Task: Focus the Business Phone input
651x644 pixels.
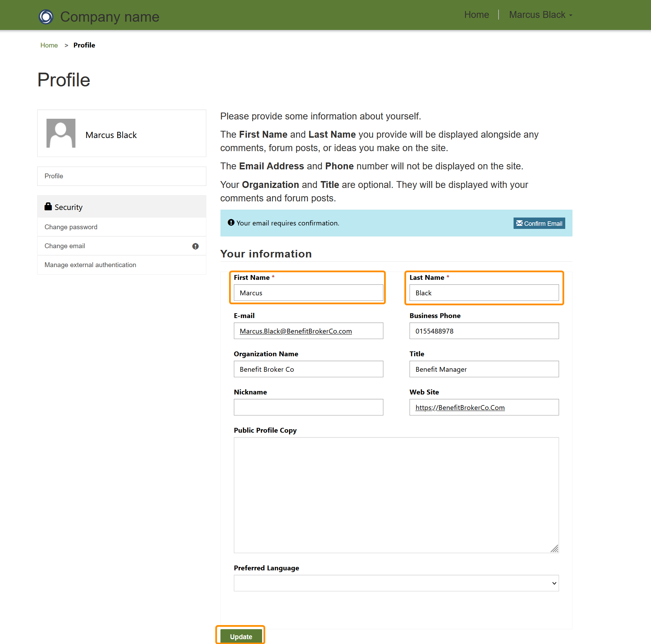Action: coord(484,331)
